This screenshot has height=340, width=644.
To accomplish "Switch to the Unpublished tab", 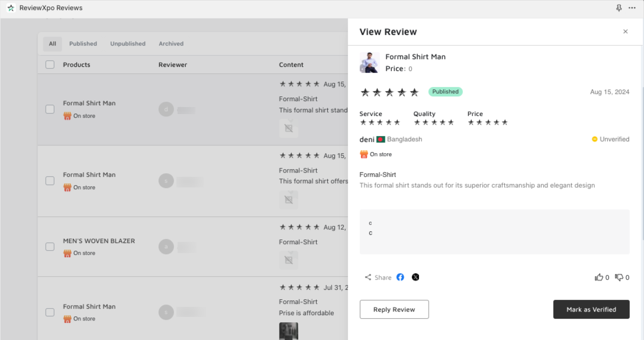I will pos(128,44).
